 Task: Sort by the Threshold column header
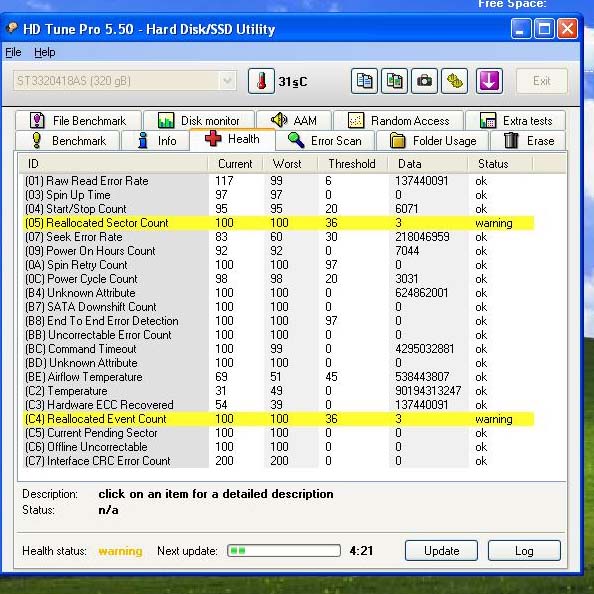(x=352, y=164)
